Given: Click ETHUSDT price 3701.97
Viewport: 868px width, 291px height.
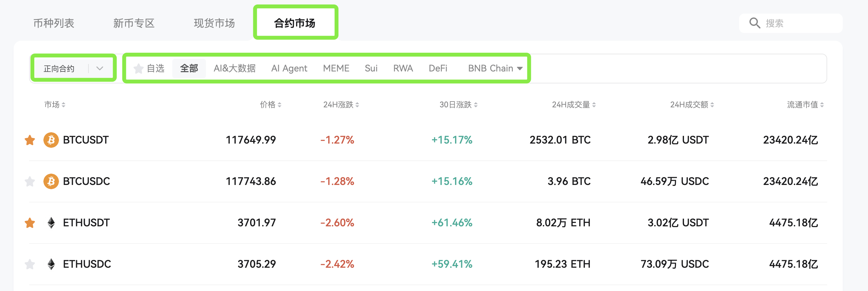Looking at the screenshot, I should click(x=257, y=223).
